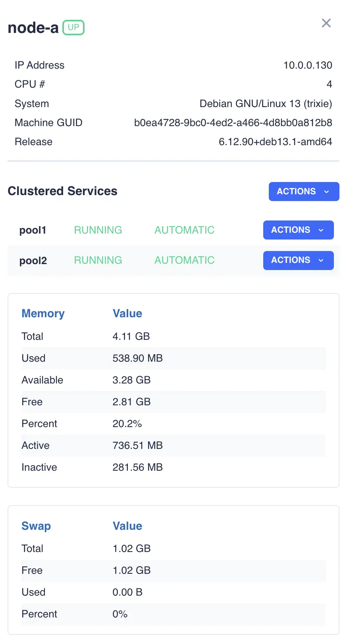Viewport: 347px width, 644px height.
Task: Click Memory Inactive value 281.56 MB
Action: [x=137, y=467]
